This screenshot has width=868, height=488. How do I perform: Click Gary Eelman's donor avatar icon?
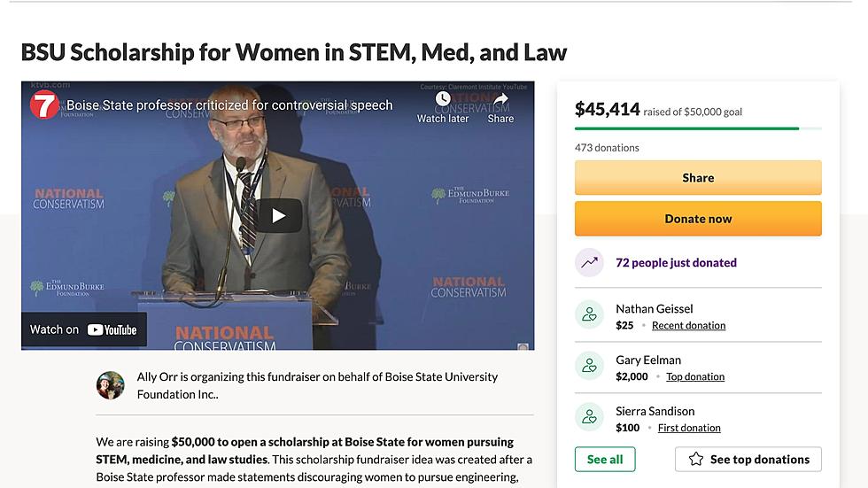pos(589,366)
